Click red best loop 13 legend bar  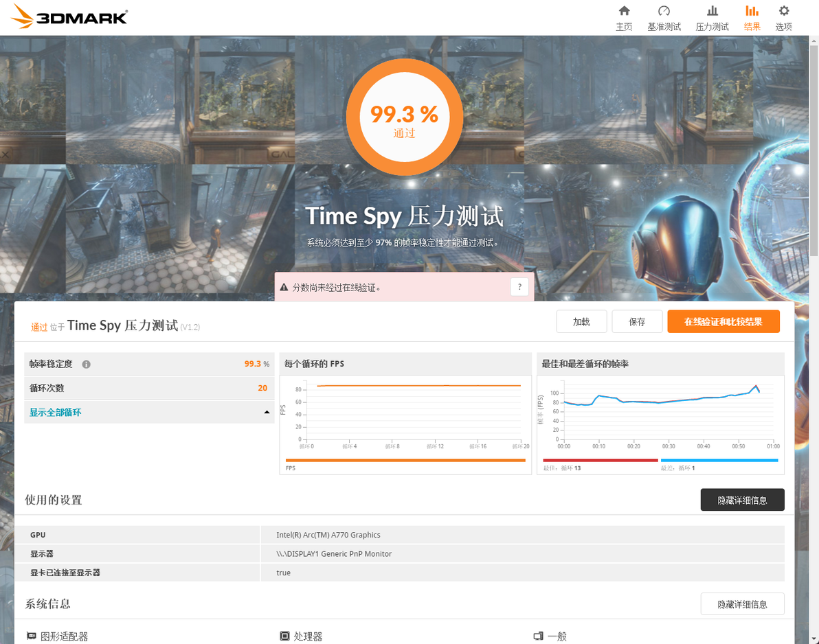(x=600, y=460)
